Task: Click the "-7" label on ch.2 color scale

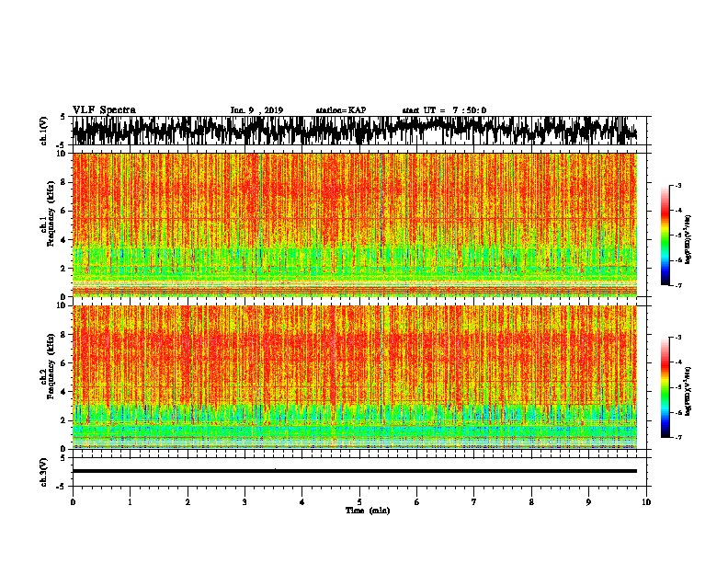Action: (677, 438)
